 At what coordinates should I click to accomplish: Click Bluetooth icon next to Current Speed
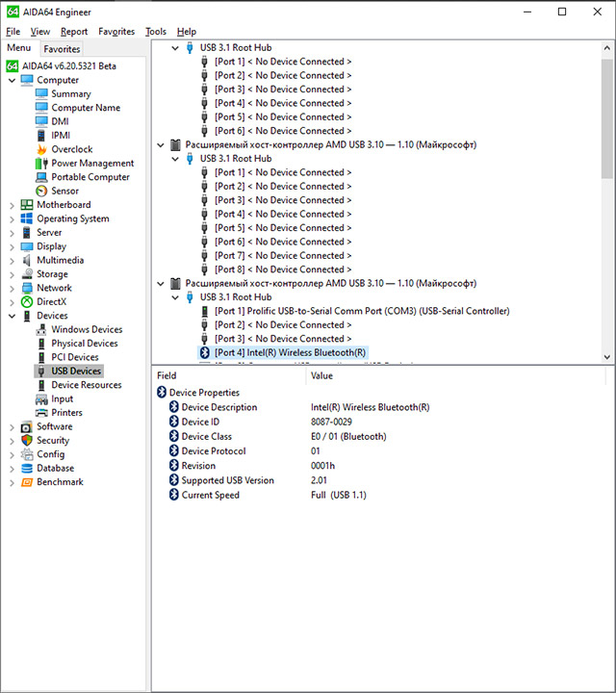[x=174, y=495]
